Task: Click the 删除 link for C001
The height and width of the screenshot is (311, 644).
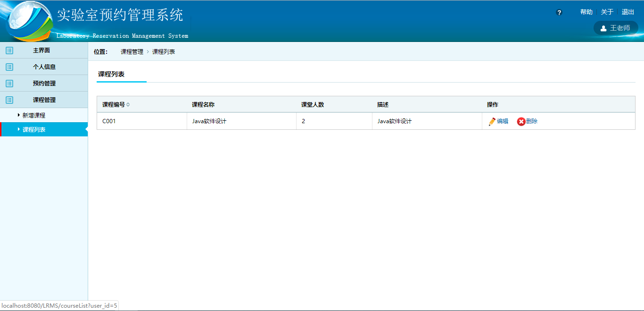Action: click(x=532, y=121)
